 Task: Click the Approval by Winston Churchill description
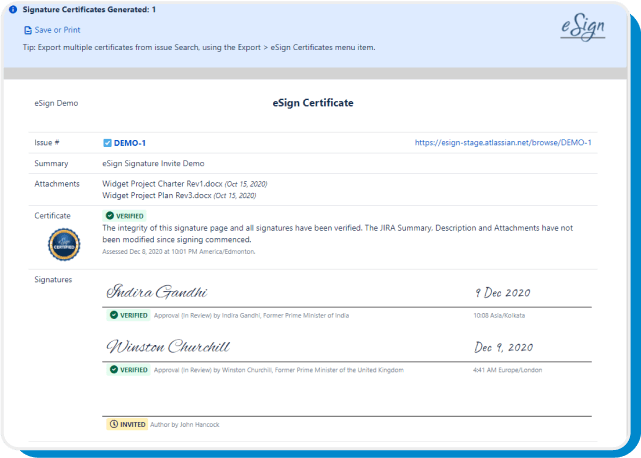[279, 370]
